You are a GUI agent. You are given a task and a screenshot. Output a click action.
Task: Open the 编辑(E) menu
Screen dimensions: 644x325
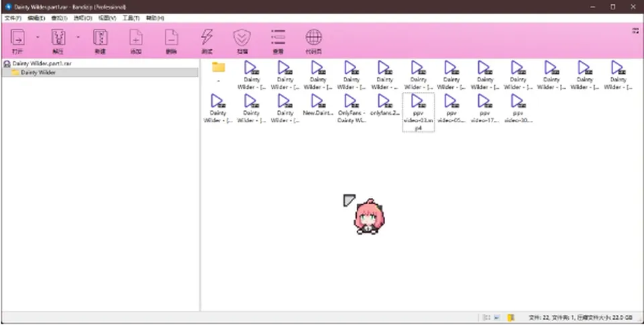click(x=36, y=18)
